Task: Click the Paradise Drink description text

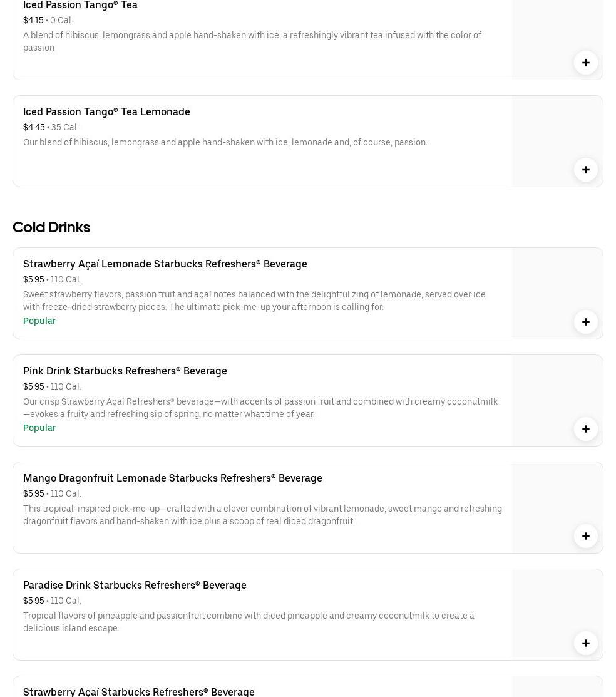Action: coord(249,622)
